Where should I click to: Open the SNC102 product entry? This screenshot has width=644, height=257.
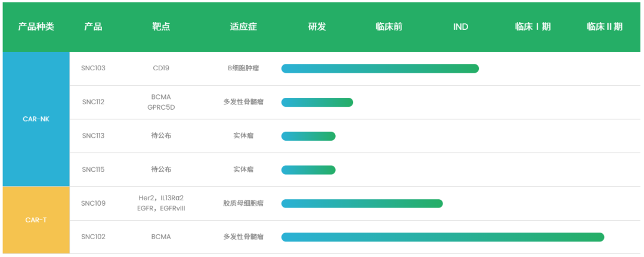93,237
